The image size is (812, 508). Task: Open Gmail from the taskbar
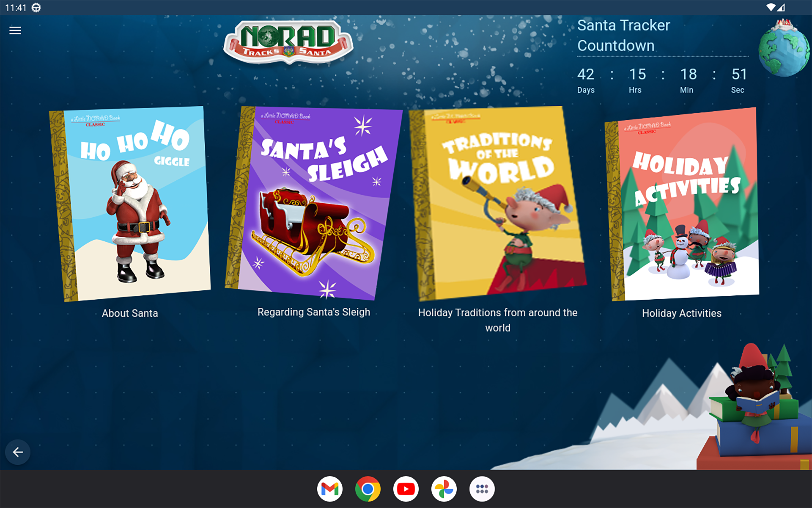(330, 489)
